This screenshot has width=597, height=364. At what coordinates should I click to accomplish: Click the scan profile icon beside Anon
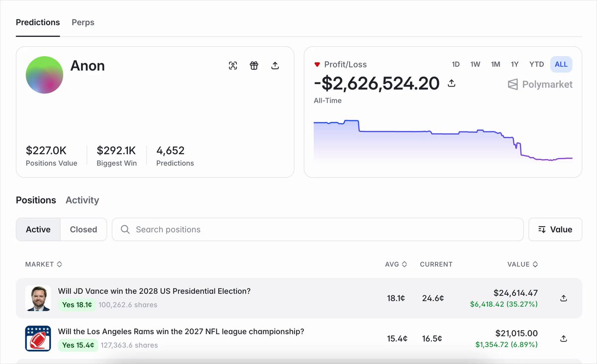233,66
